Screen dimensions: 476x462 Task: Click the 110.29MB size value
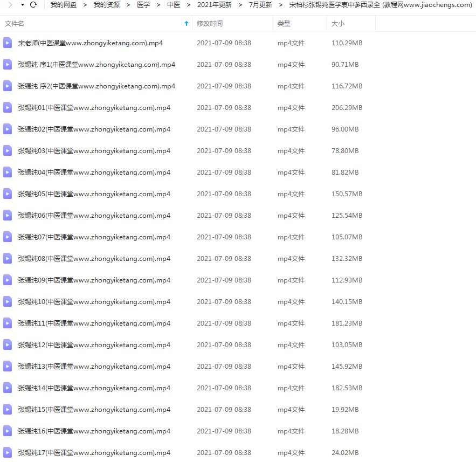point(347,43)
